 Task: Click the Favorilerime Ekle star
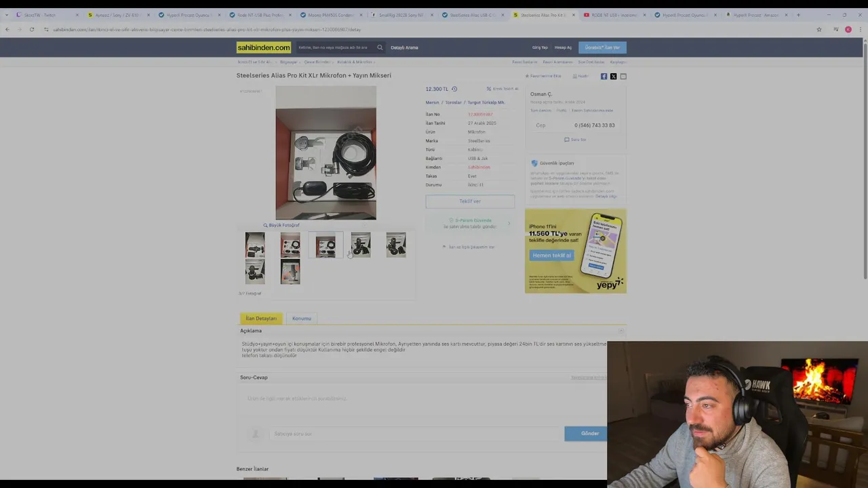click(527, 76)
